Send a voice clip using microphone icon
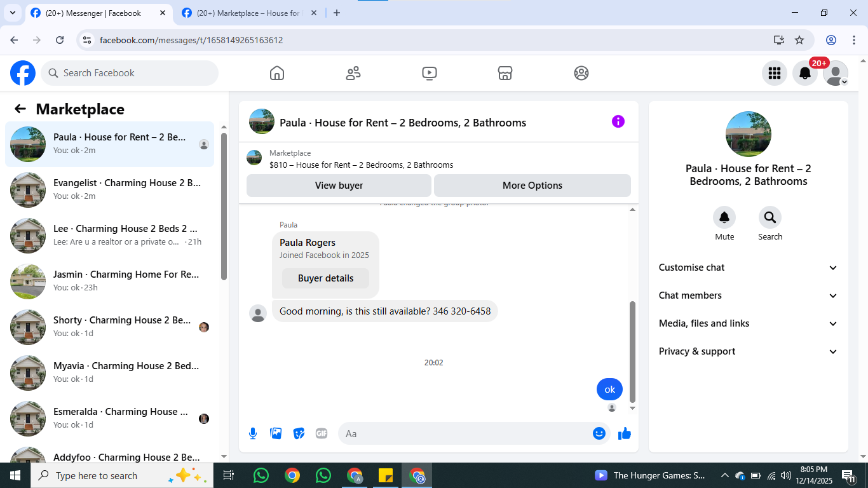Screen dimensions: 868x488 pos(253,433)
